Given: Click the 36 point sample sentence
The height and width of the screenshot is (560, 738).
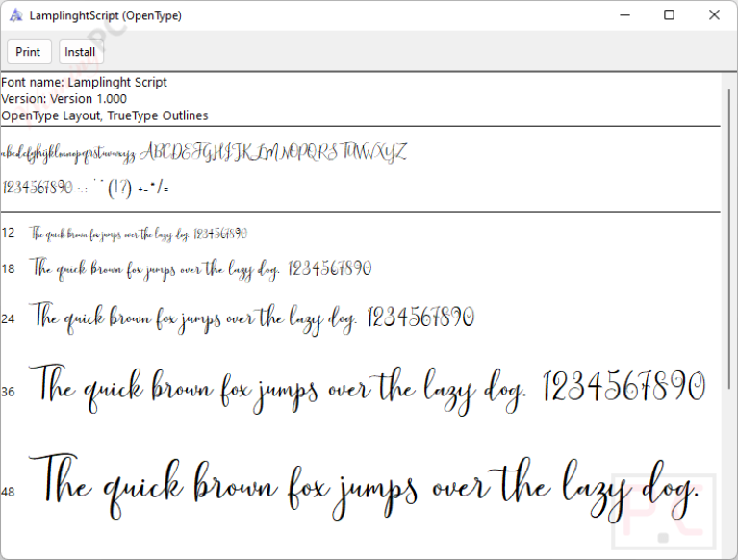Looking at the screenshot, I should [x=368, y=390].
